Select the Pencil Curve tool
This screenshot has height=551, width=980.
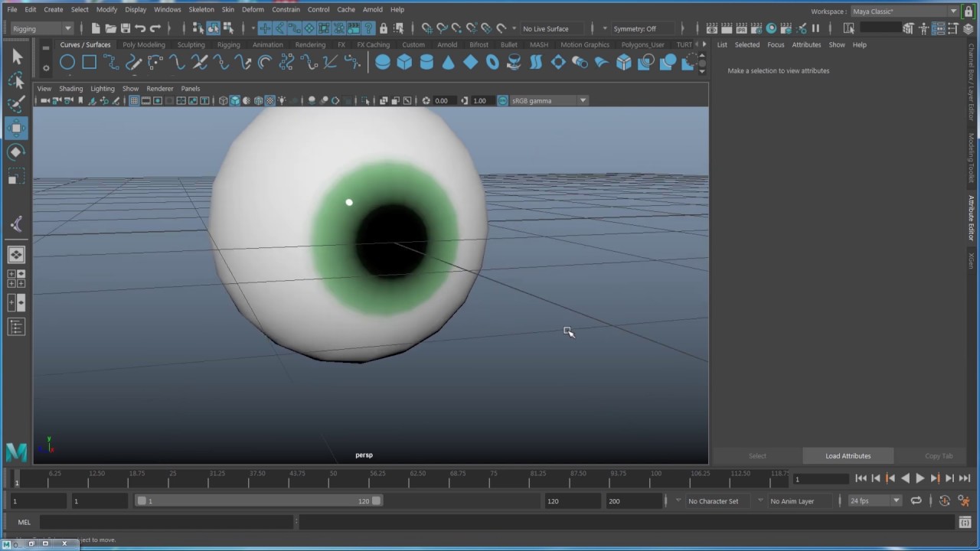133,63
